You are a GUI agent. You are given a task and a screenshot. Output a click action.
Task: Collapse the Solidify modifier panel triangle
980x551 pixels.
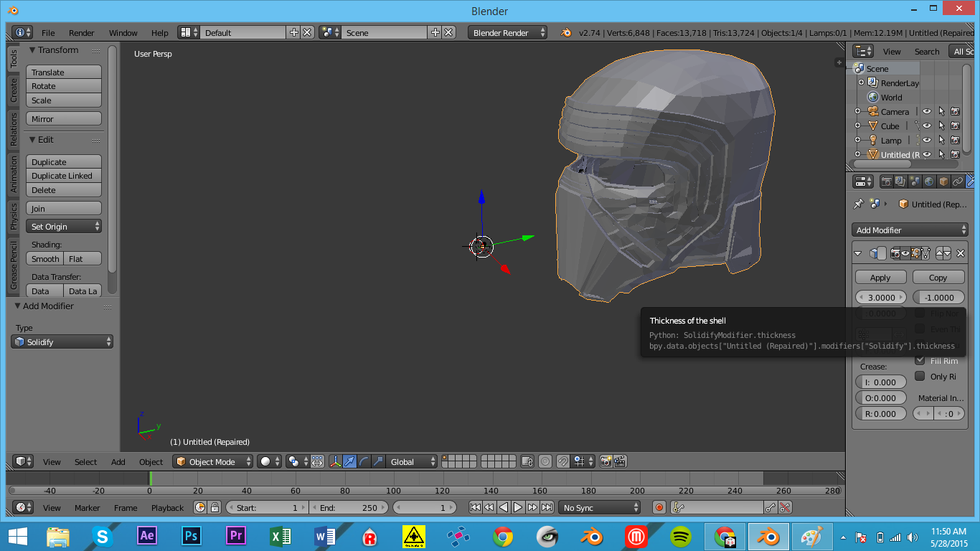click(x=858, y=253)
